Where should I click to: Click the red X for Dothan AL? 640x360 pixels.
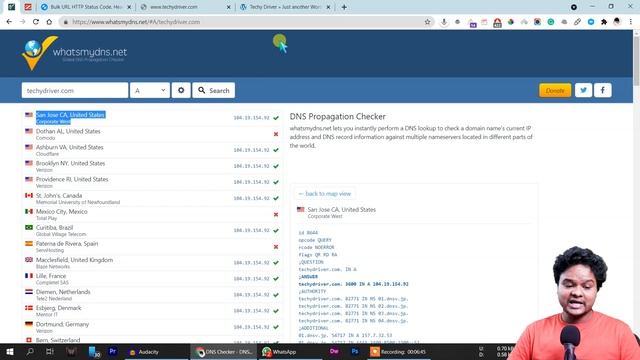coord(276,134)
